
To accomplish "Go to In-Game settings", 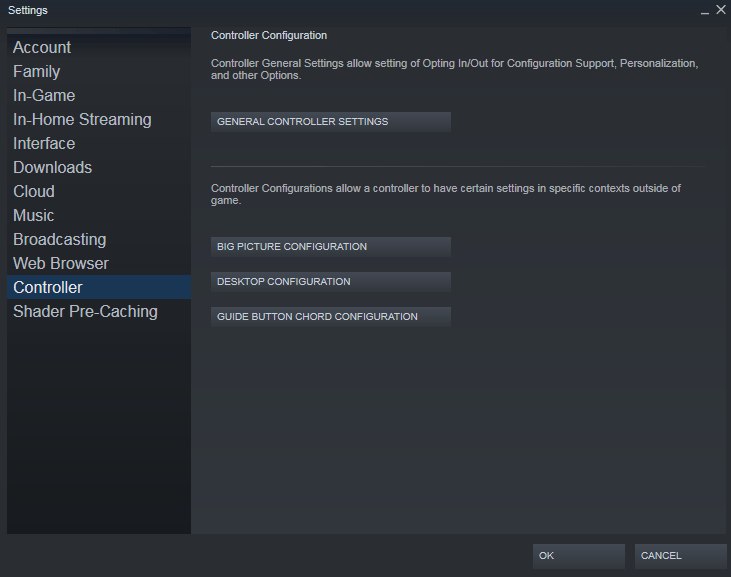I will point(44,95).
